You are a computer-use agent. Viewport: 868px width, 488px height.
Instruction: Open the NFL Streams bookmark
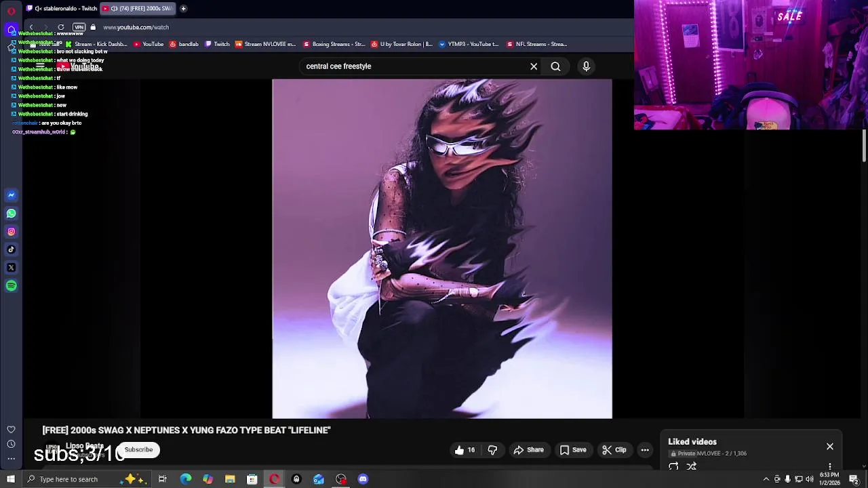coord(536,44)
